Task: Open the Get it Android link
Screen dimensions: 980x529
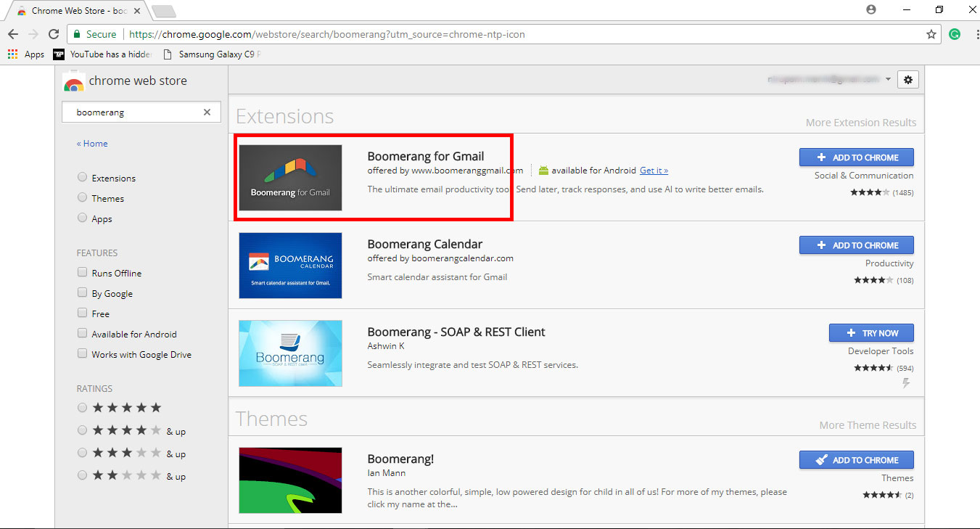Action: 654,171
